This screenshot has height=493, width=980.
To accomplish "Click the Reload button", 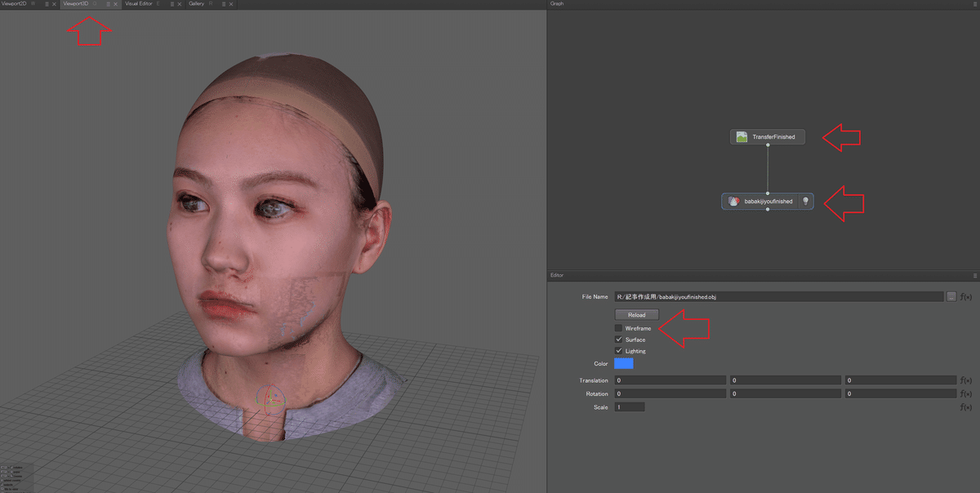I will [636, 315].
